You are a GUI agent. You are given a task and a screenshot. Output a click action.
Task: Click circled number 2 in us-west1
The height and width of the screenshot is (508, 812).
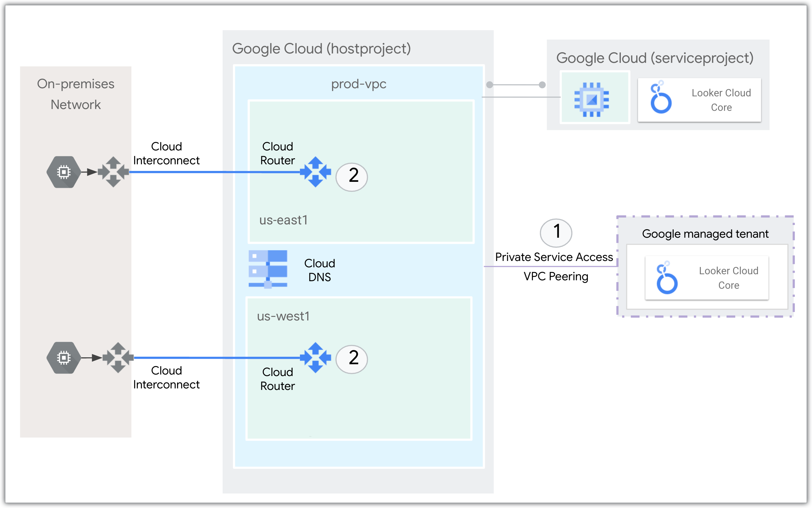(x=352, y=359)
